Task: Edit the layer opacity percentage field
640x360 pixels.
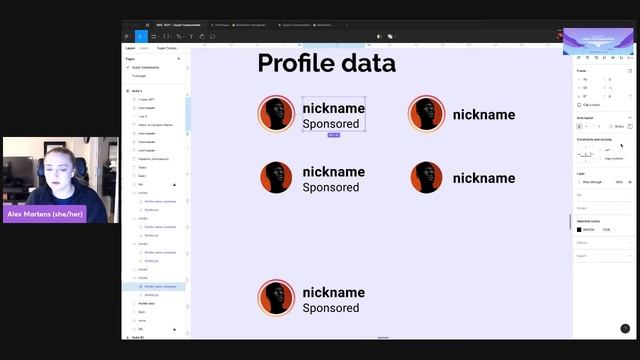Action: click(x=619, y=182)
